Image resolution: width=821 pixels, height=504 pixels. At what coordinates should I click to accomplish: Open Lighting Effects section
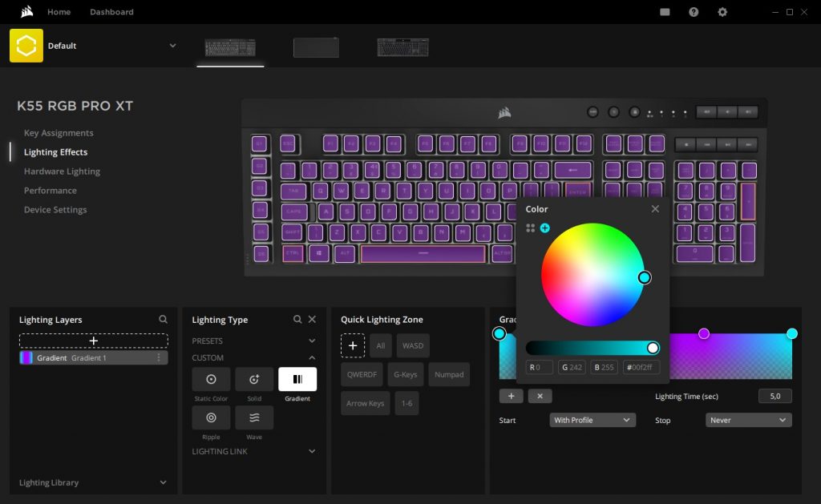click(x=55, y=152)
